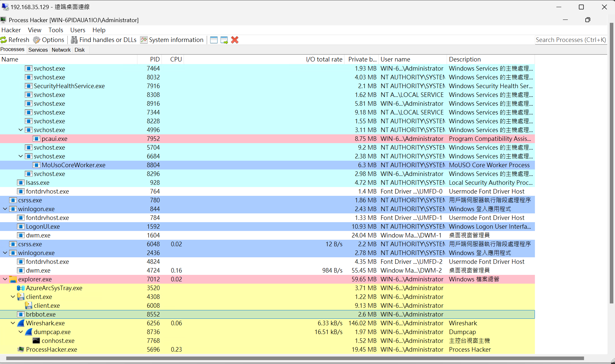Sort by the CPU column header
This screenshot has width=615, height=364.
pyautogui.click(x=176, y=59)
